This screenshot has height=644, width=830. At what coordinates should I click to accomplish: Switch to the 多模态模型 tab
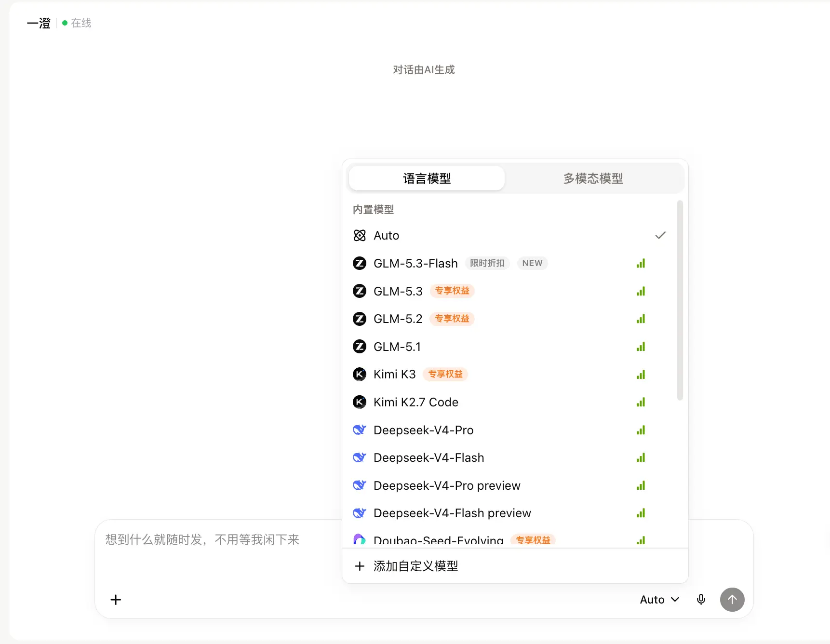point(593,178)
